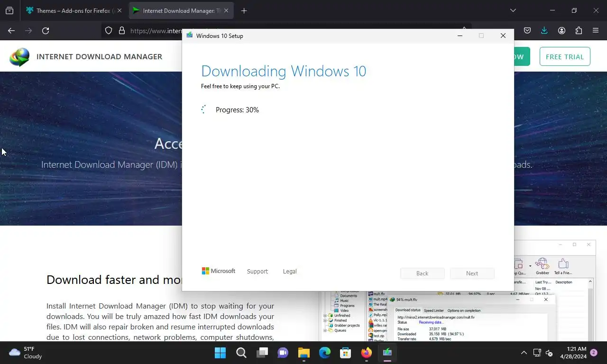Launch Microsoft Edge from taskbar
Viewport: 607px width, 364px height.
(x=325, y=353)
